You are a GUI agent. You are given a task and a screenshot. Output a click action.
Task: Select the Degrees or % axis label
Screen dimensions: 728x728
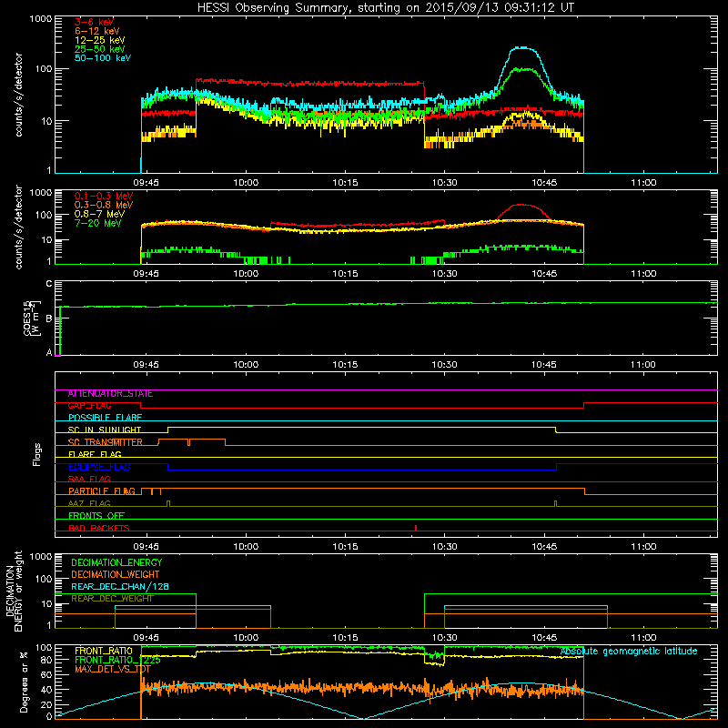[x=24, y=682]
